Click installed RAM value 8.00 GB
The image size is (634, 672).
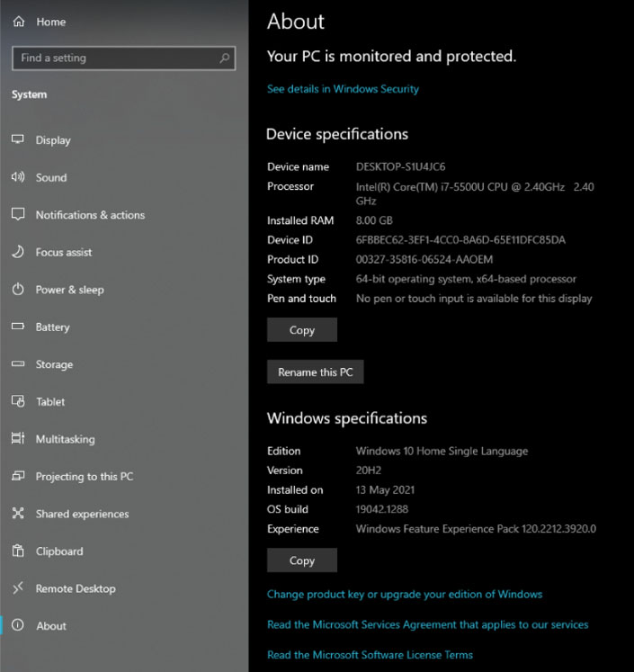click(x=374, y=220)
